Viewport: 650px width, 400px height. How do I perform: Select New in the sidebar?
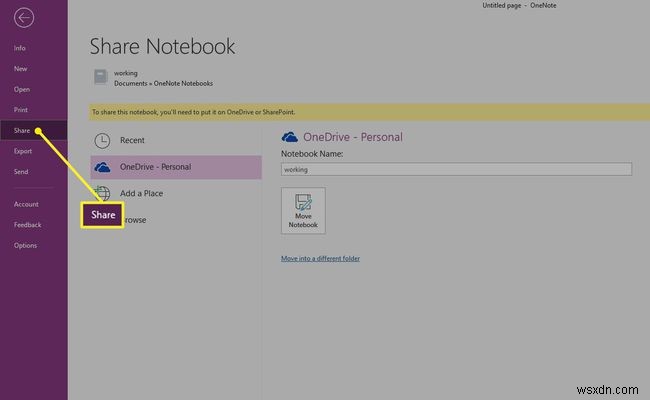coord(20,69)
